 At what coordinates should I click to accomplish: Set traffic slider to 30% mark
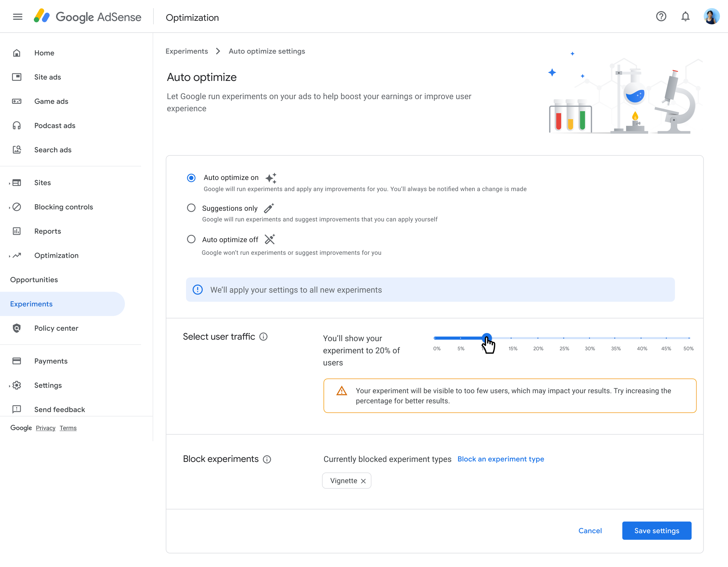(x=589, y=338)
